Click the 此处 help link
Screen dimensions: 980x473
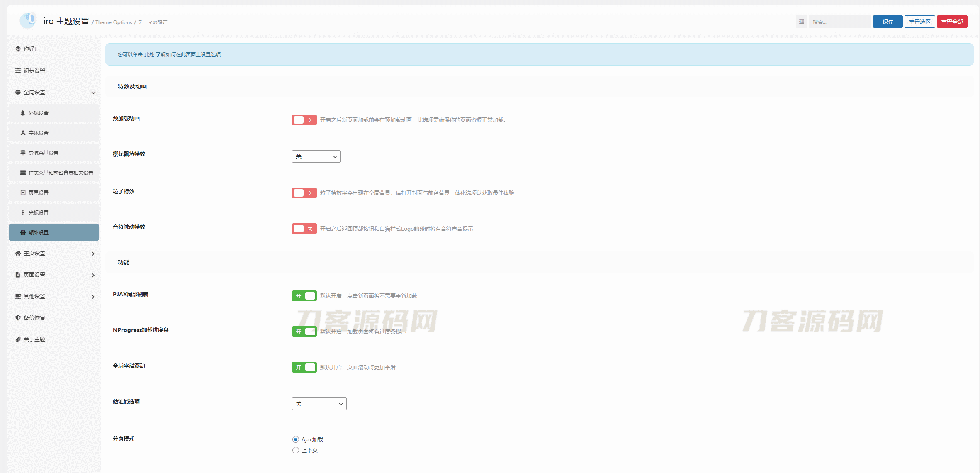(149, 55)
